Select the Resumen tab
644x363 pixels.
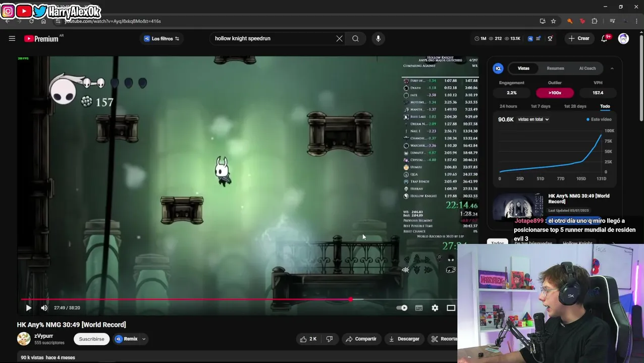[555, 68]
